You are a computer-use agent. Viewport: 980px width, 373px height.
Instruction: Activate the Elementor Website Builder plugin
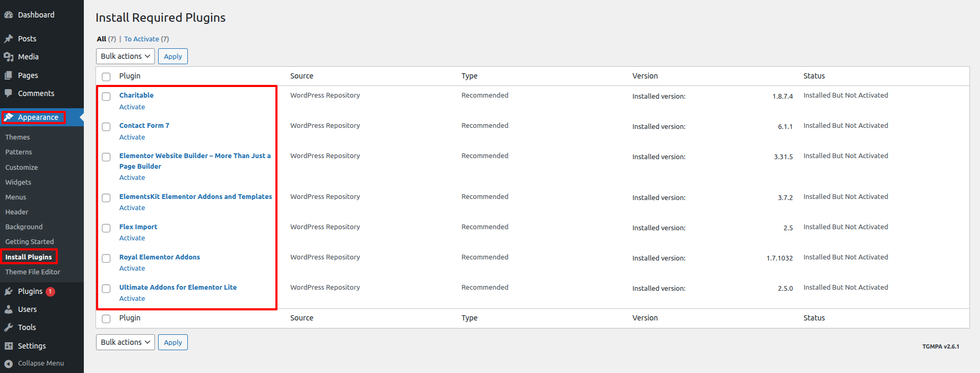132,178
